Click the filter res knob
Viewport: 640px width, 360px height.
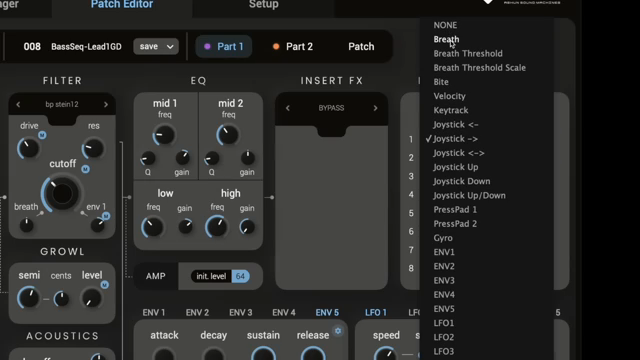(93, 149)
